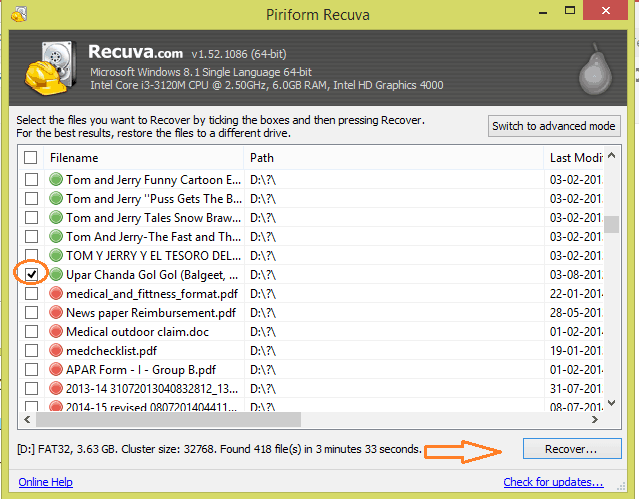Tick checkbox for Medical outdoor claim.doc
Viewport: 639px width, 499px height.
click(x=31, y=331)
